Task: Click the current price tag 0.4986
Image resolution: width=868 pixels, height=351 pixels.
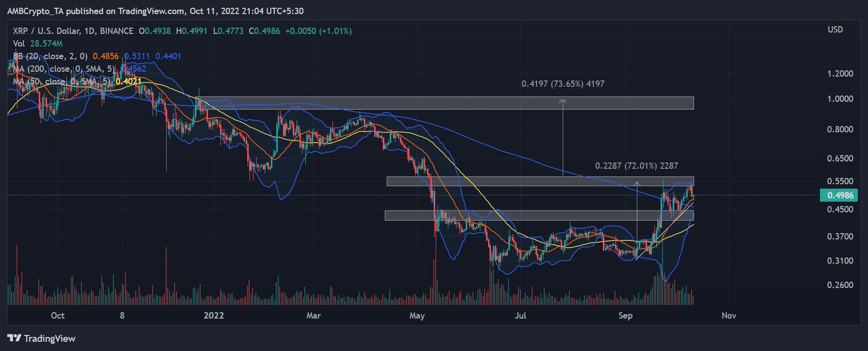Action: click(840, 195)
